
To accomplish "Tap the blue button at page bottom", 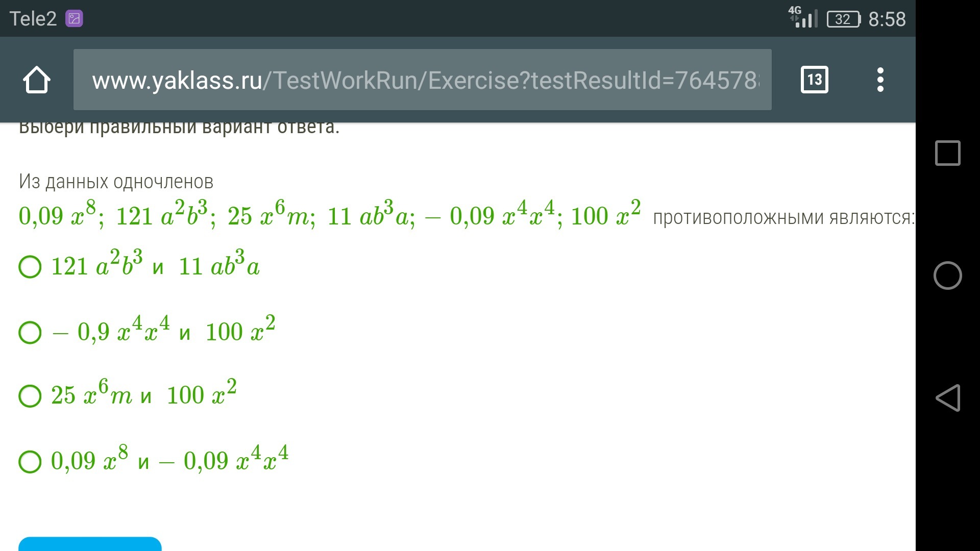I will coord(90,544).
